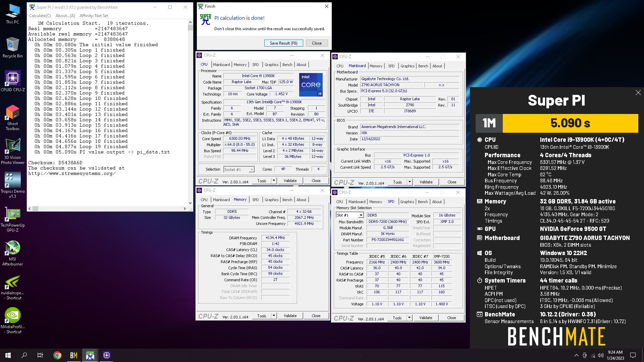Image resolution: width=644 pixels, height=362 pixels.
Task: Open nvidiaInspector shortcut on desktop
Action: [13, 287]
